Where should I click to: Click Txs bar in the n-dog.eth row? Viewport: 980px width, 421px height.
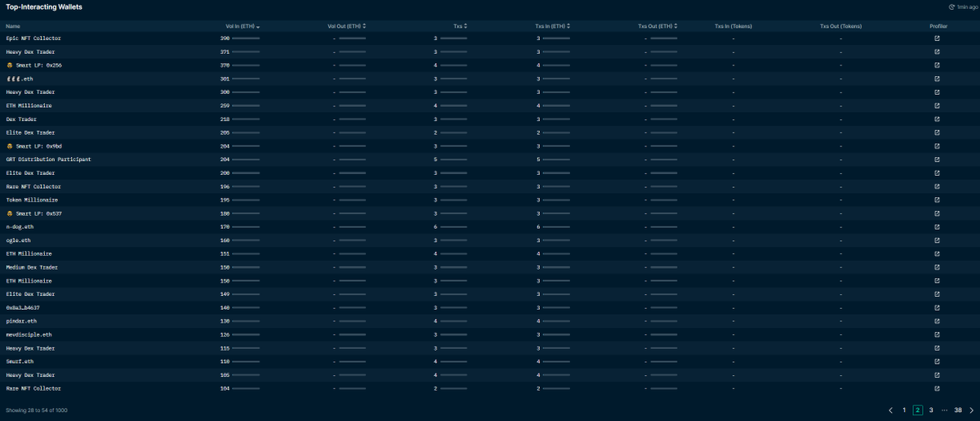pyautogui.click(x=453, y=227)
